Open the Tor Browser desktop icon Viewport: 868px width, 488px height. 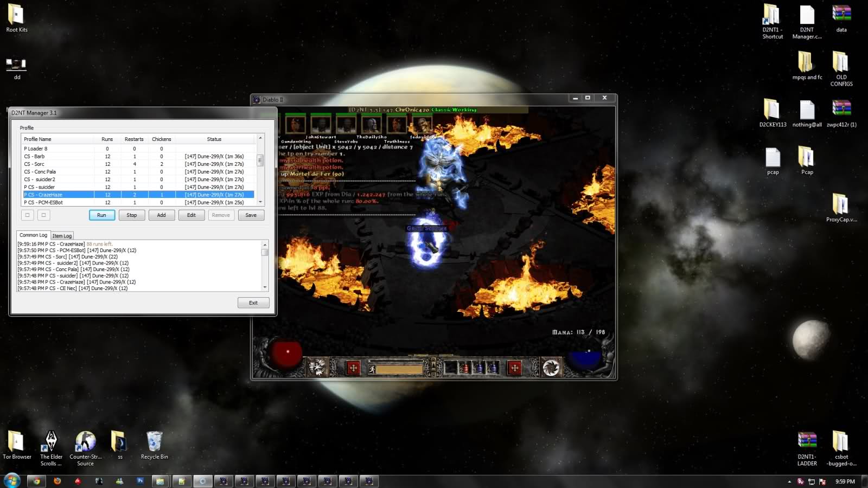pyautogui.click(x=17, y=445)
